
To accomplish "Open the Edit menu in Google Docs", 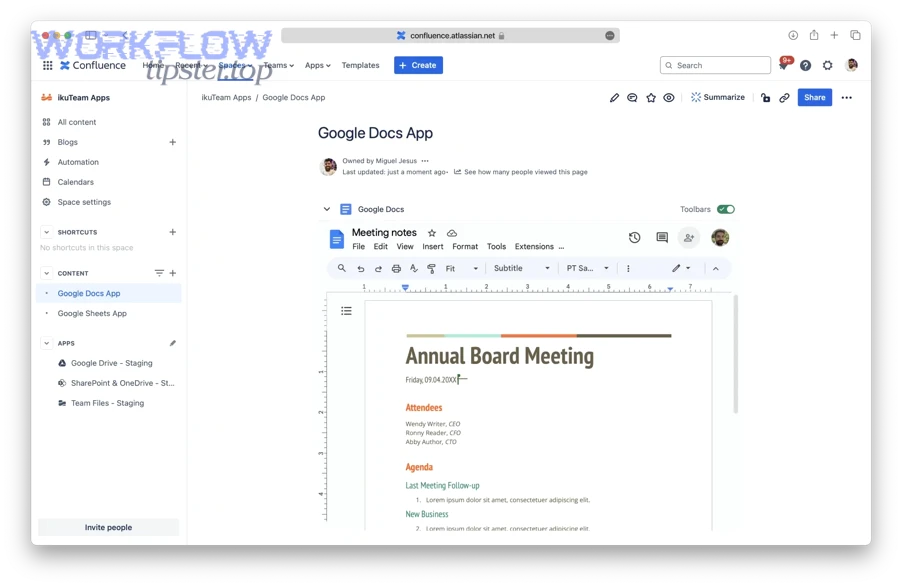I will click(x=381, y=247).
